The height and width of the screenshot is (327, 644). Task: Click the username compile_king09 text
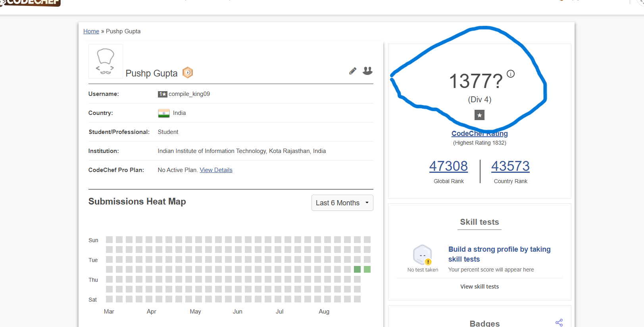pos(189,94)
